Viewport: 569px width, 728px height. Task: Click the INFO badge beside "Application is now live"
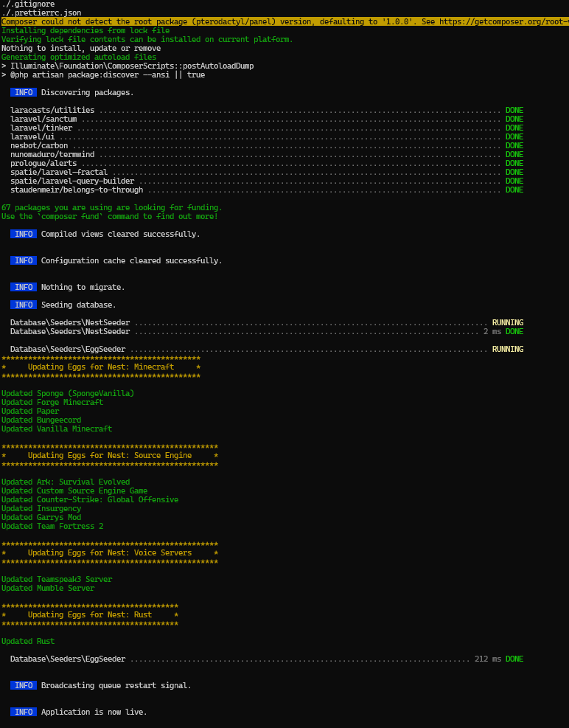click(x=24, y=712)
